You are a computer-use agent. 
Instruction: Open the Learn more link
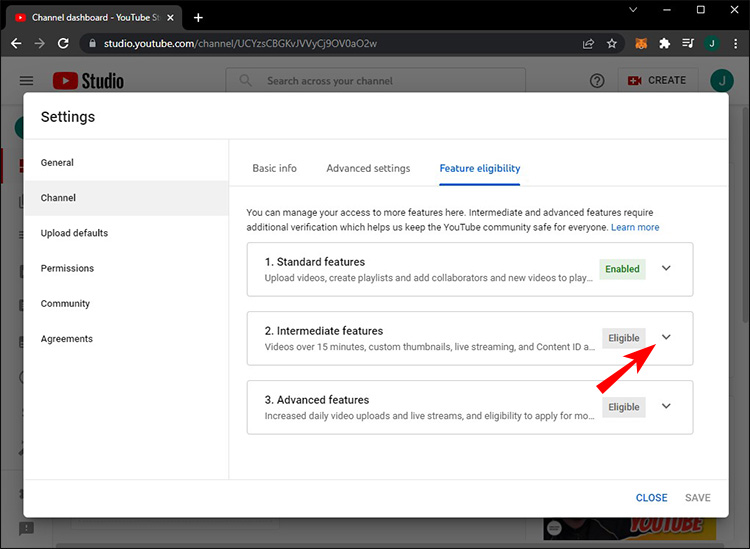(635, 227)
